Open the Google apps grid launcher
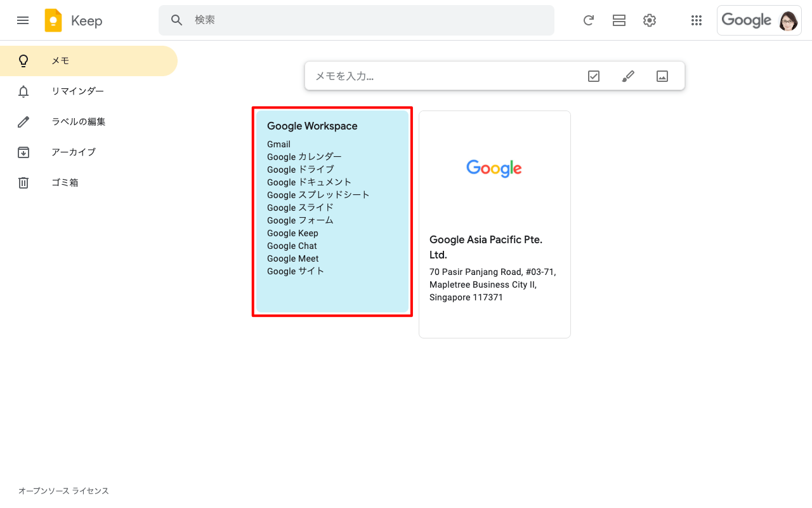The height and width of the screenshot is (508, 812). tap(697, 20)
